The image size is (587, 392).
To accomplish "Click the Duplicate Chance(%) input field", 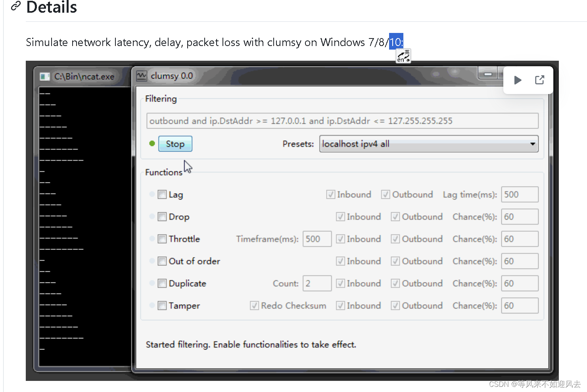I will 520,283.
